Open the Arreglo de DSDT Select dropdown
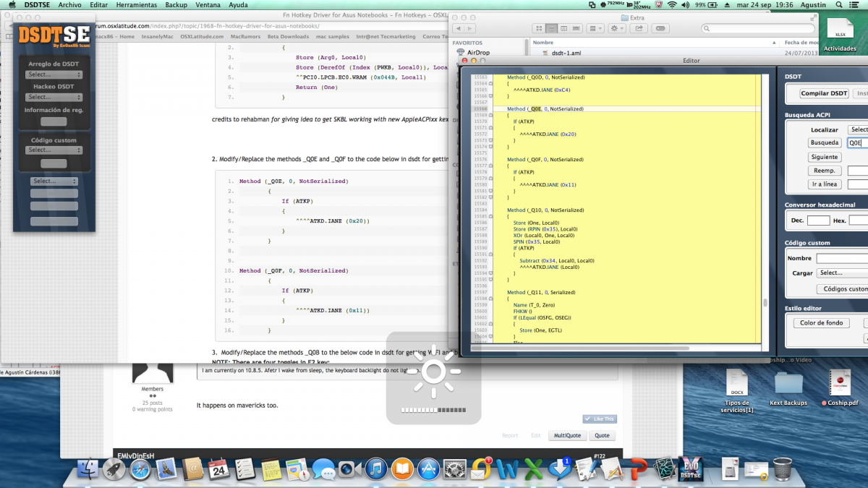The width and height of the screenshot is (868, 488). 54,74
